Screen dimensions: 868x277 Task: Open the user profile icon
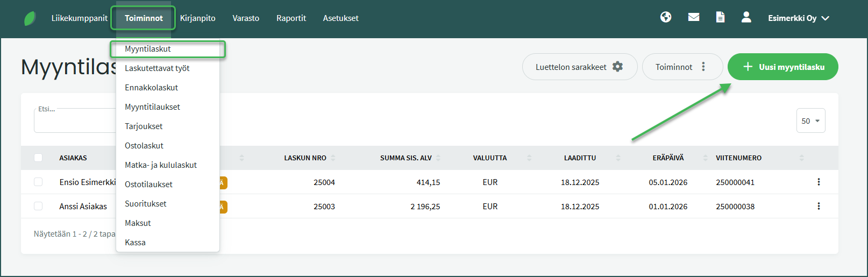tap(746, 17)
